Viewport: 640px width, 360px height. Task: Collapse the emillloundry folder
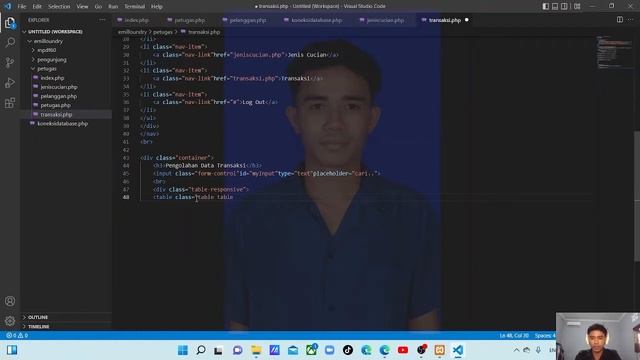tap(48, 41)
